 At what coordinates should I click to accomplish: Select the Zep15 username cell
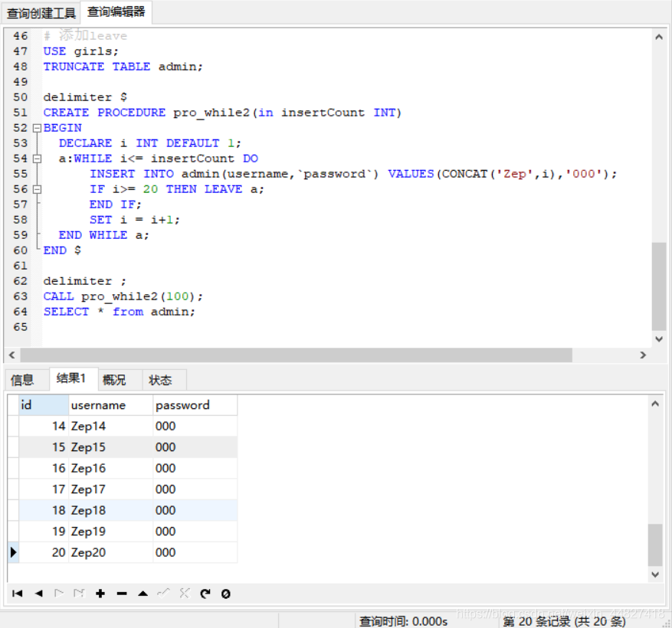click(x=110, y=446)
